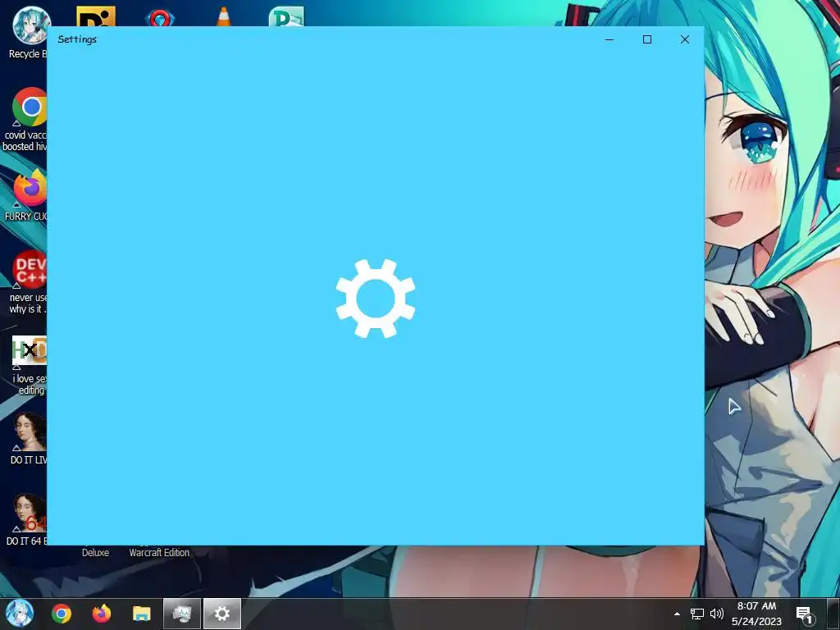
Task: Open Firefox from the taskbar
Action: pos(101,614)
